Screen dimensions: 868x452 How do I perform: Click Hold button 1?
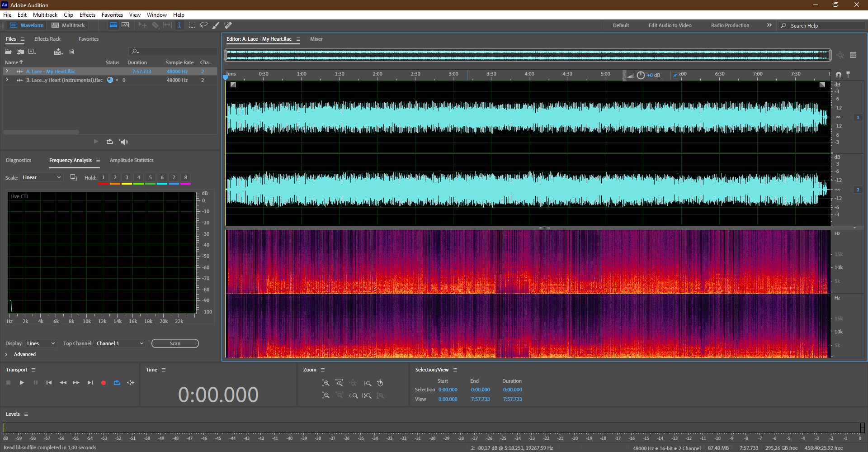[104, 177]
